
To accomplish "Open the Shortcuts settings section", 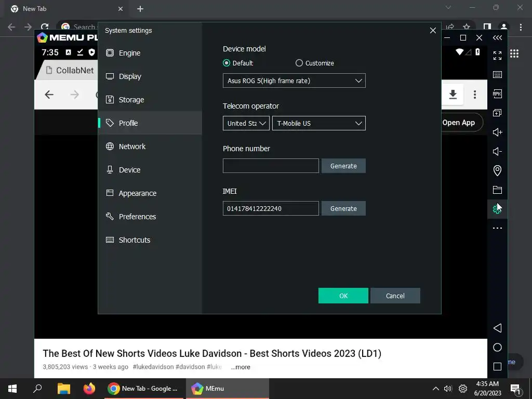I will coord(150,240).
